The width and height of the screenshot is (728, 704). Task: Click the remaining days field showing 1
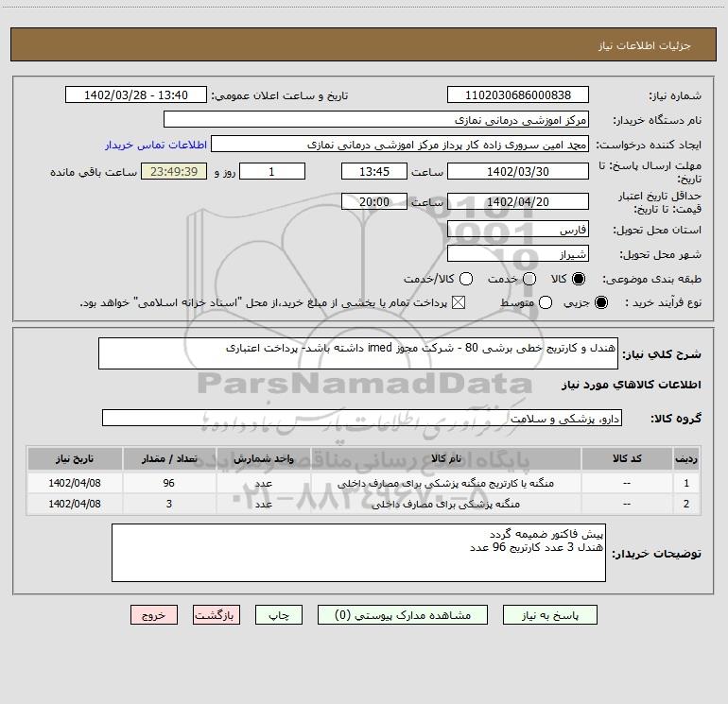[x=272, y=171]
